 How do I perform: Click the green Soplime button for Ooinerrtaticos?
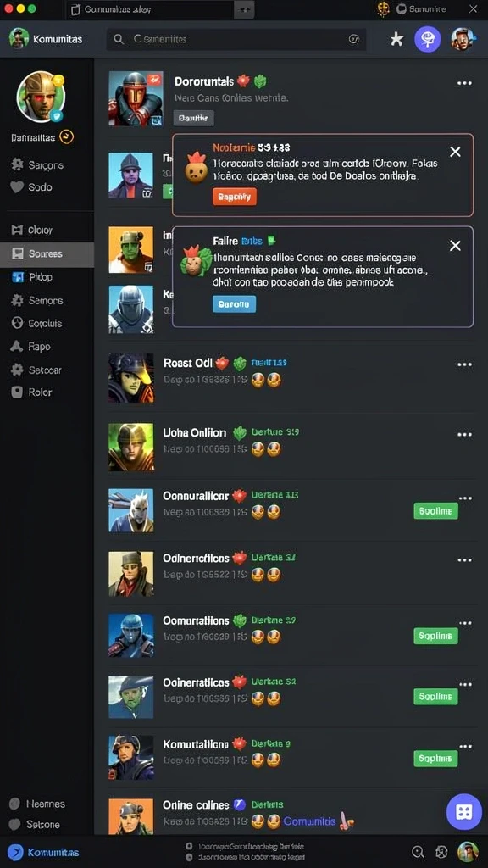(x=435, y=697)
